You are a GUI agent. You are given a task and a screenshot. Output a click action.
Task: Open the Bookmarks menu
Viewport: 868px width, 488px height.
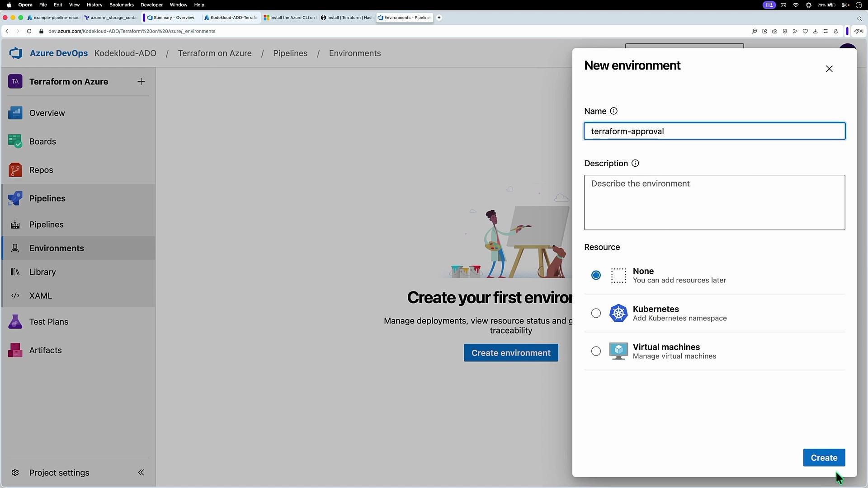[122, 5]
